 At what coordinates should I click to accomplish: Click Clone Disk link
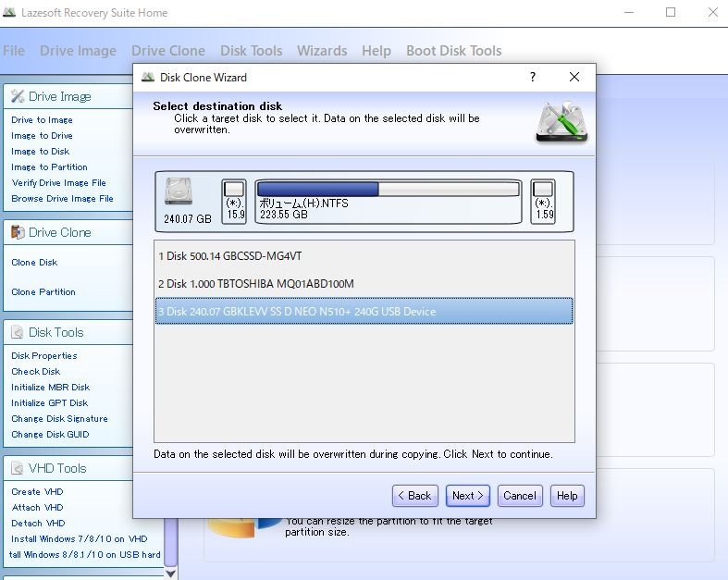[34, 263]
